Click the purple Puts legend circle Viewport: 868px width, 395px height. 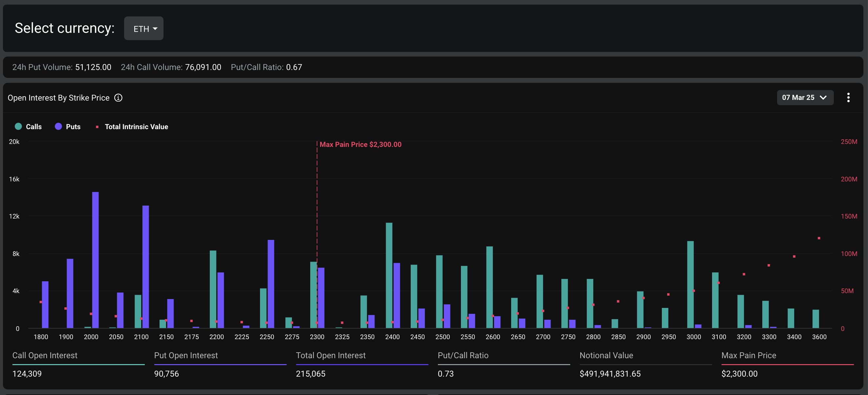[x=58, y=127]
